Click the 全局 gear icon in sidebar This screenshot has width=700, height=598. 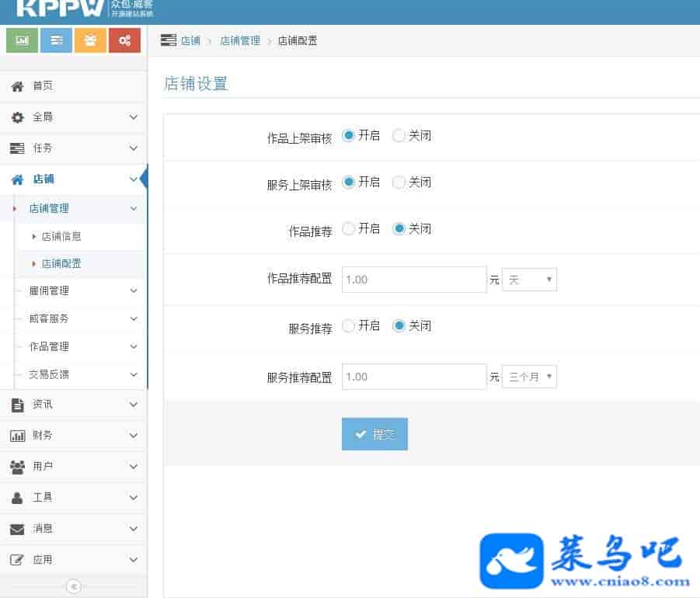point(17,117)
